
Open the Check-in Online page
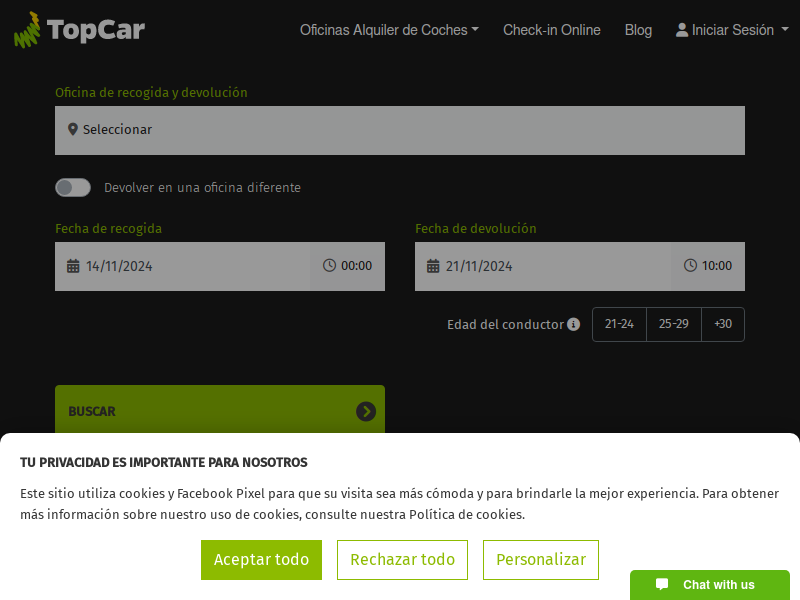[x=551, y=30]
